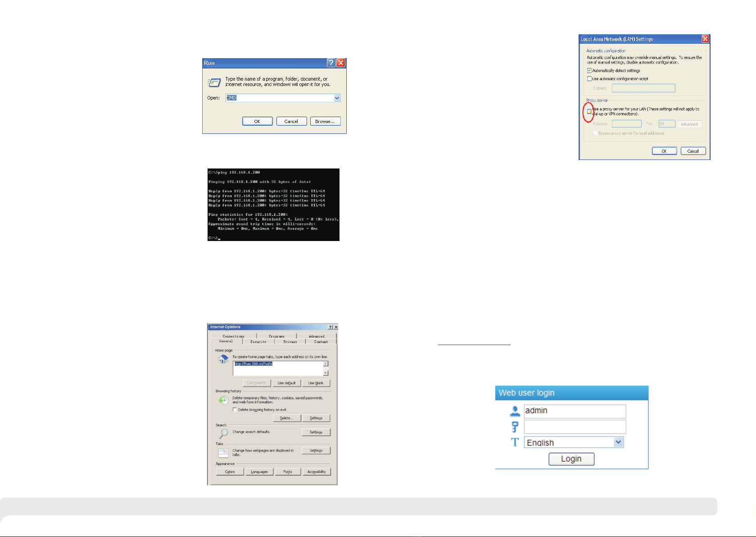This screenshot has height=537, width=756.
Task: Click OK in the Run dialog
Action: (x=257, y=121)
